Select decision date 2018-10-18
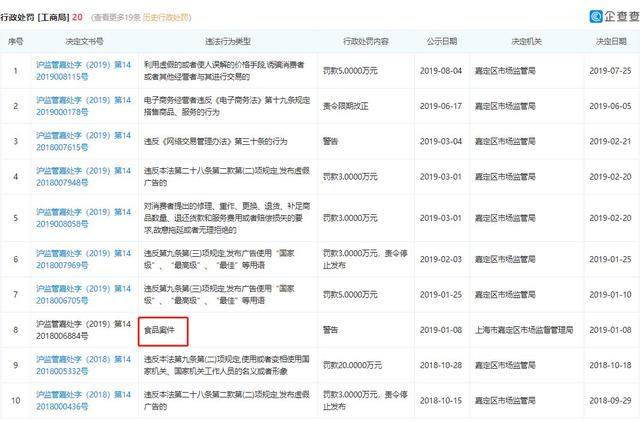Viewport: 640px width, 422px height. point(610,365)
